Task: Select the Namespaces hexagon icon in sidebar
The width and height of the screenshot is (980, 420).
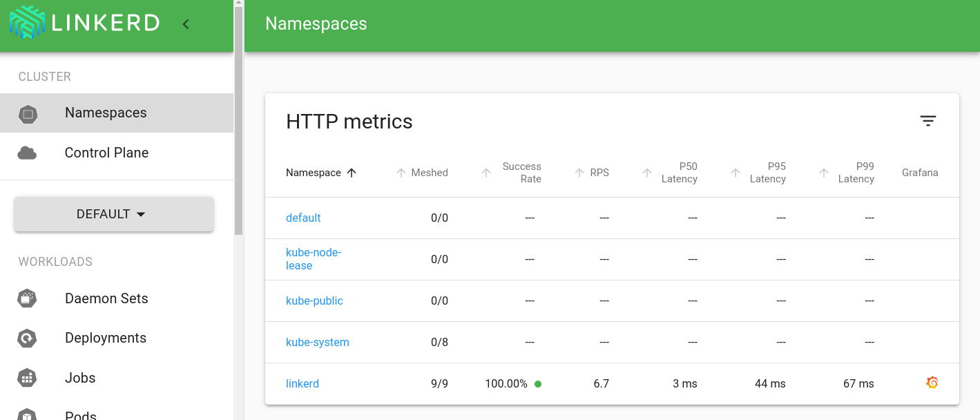Action: pos(28,113)
